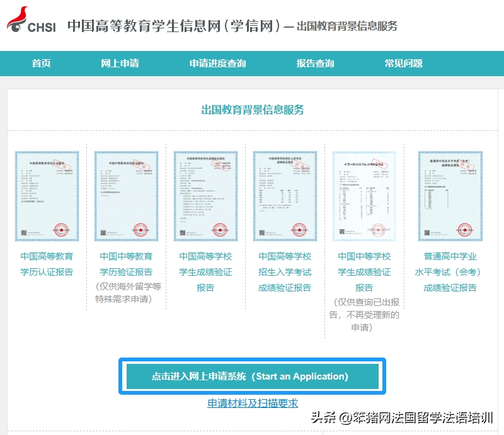The width and height of the screenshot is (504, 435).
Task: Open 中国高等学校学生成绩验证报告 text link
Action: click(205, 272)
